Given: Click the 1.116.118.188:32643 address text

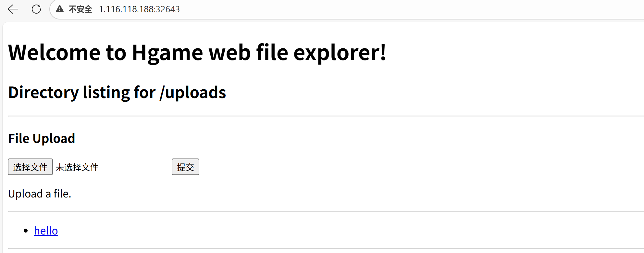Looking at the screenshot, I should coord(139,9).
